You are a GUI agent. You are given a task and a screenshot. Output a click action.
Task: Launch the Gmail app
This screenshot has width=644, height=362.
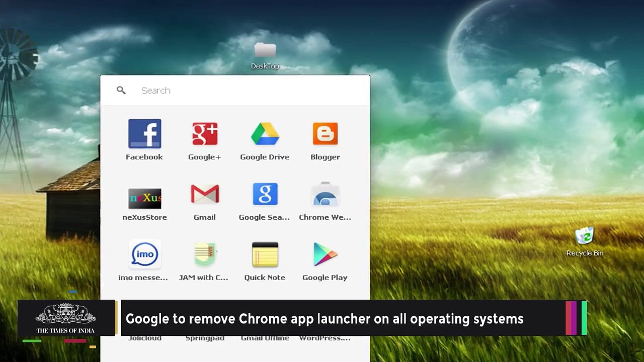205,194
